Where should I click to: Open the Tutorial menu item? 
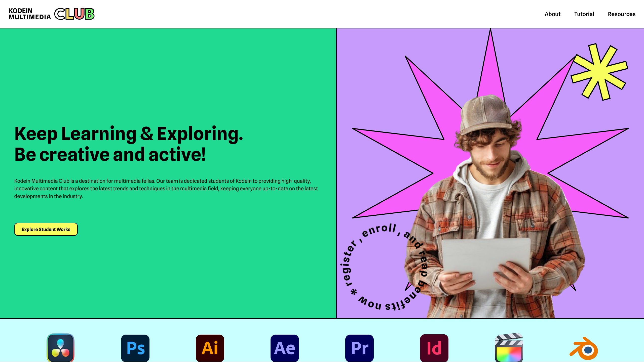point(584,14)
